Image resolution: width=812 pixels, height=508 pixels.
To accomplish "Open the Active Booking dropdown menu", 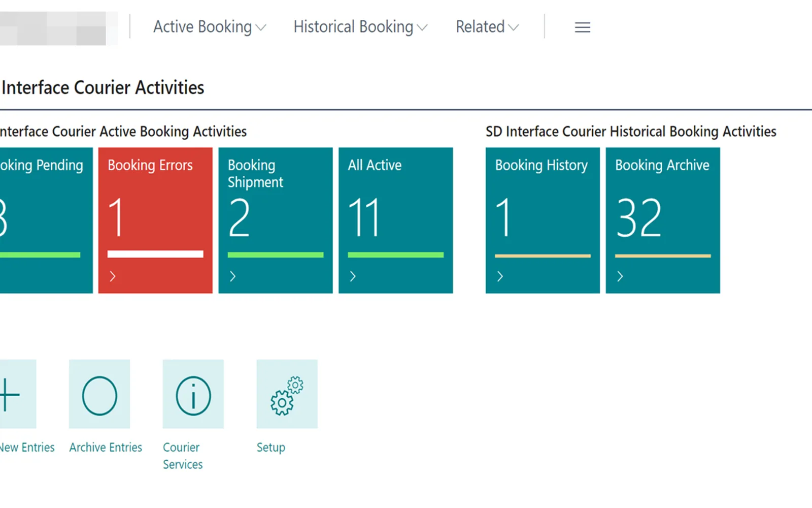I will [210, 27].
